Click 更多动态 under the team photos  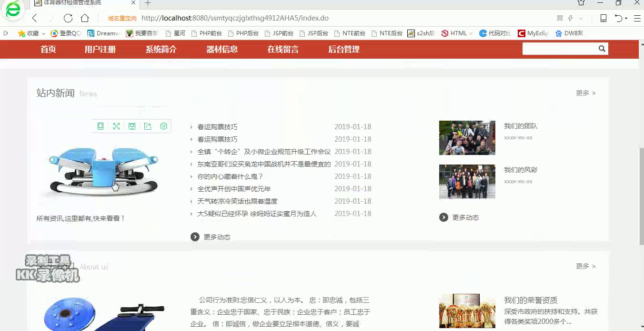point(459,217)
